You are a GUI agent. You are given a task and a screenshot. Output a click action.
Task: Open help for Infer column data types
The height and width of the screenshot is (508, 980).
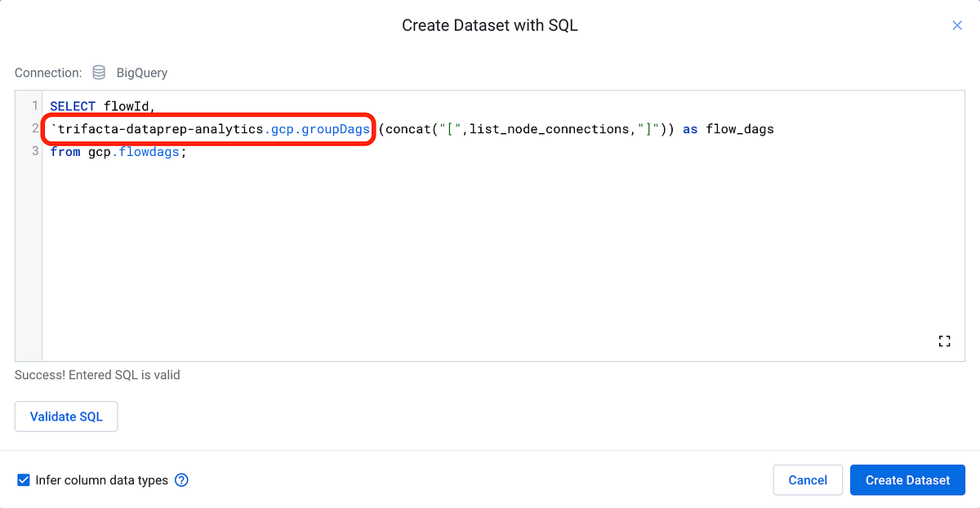pyautogui.click(x=180, y=480)
